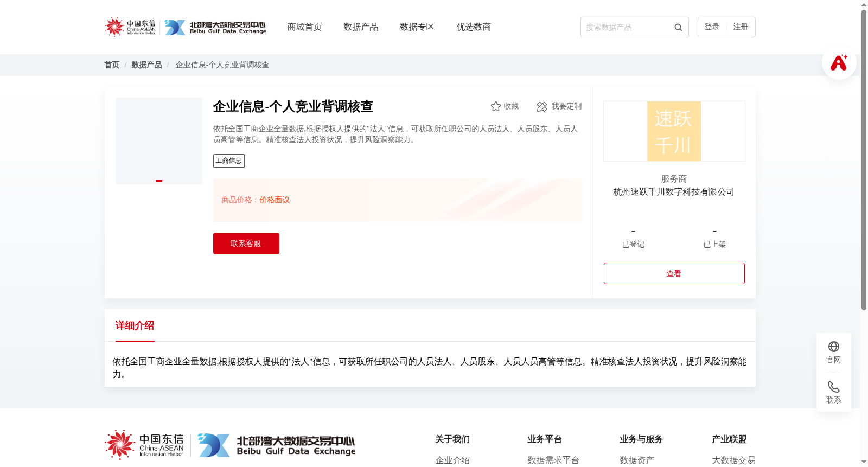Click the 价格面议 price text
The image size is (868, 467).
tap(275, 200)
